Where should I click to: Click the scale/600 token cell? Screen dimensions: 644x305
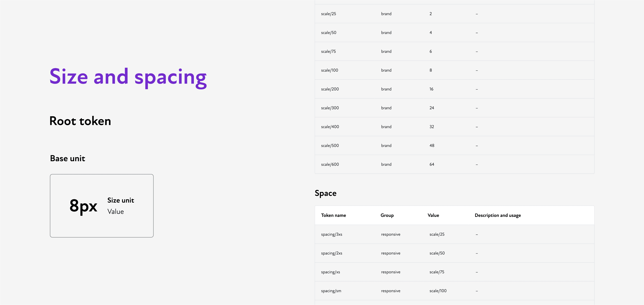pos(330,164)
